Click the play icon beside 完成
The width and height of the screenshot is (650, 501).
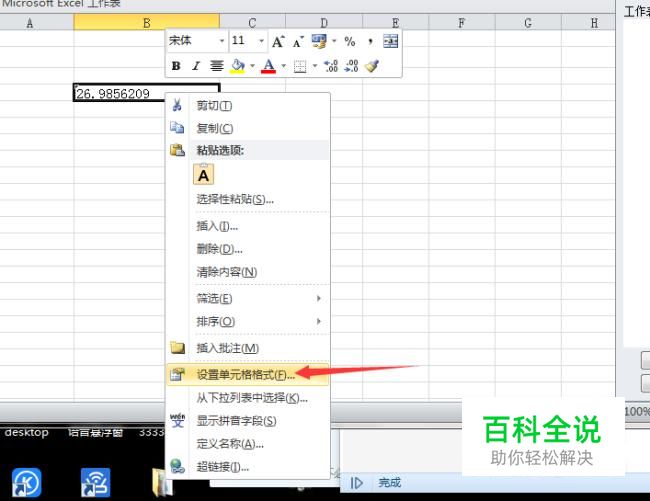coord(357,483)
